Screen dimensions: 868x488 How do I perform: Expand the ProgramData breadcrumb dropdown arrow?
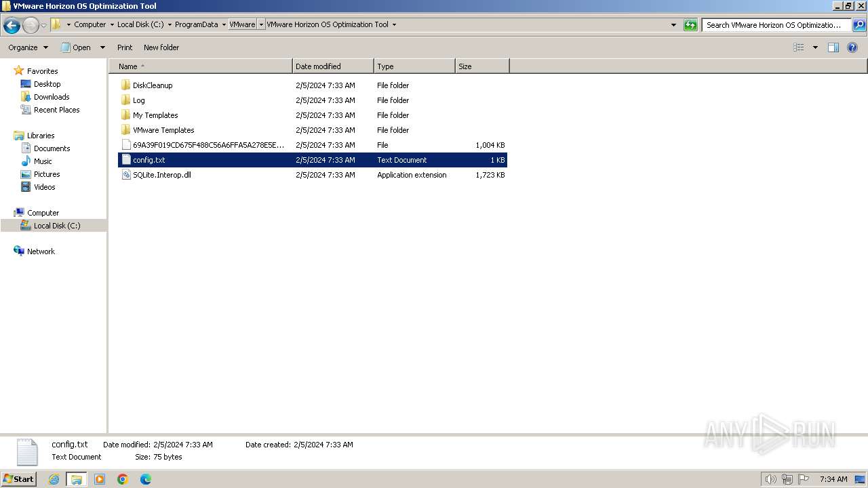224,24
